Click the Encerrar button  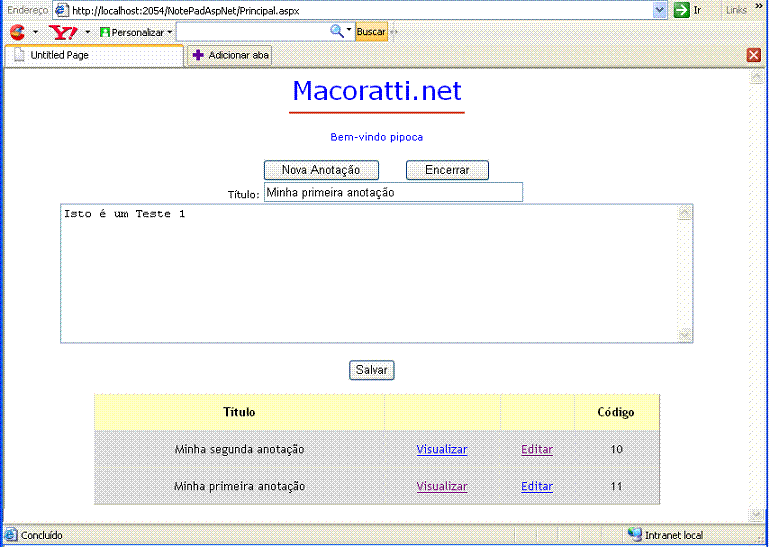[447, 170]
